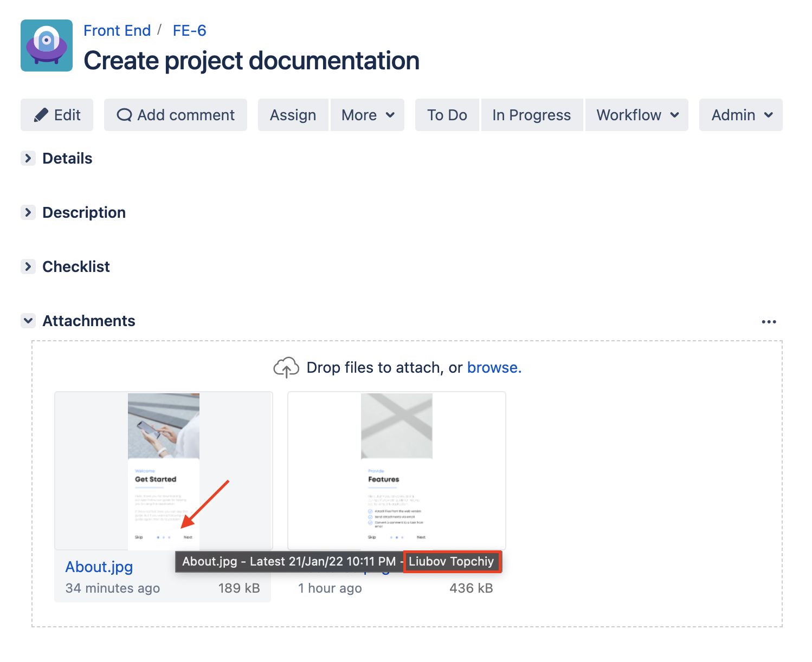
Task: Open the FE-6 issue key link
Action: click(x=189, y=30)
